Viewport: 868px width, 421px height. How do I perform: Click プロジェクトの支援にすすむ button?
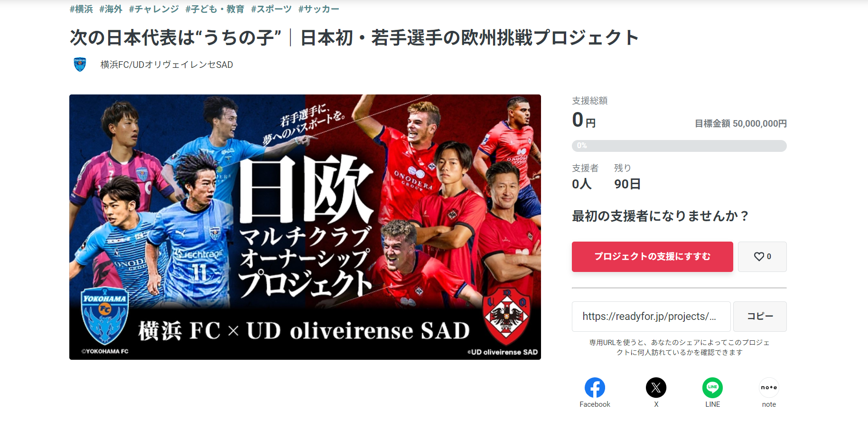pos(652,257)
